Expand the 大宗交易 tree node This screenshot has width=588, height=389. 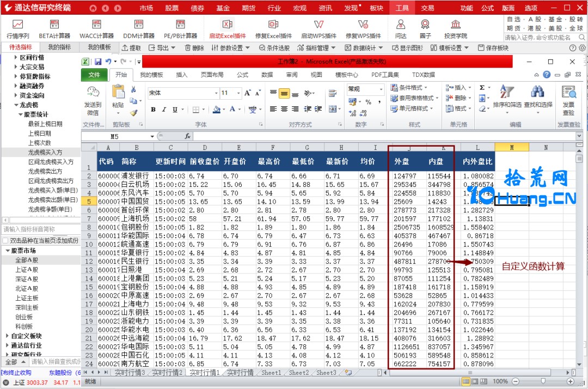coord(15,67)
